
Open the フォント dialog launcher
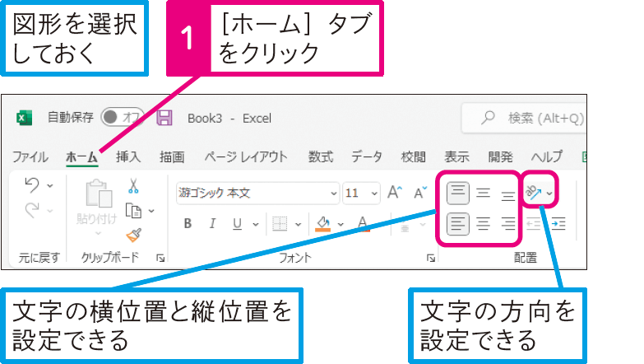[x=430, y=258]
